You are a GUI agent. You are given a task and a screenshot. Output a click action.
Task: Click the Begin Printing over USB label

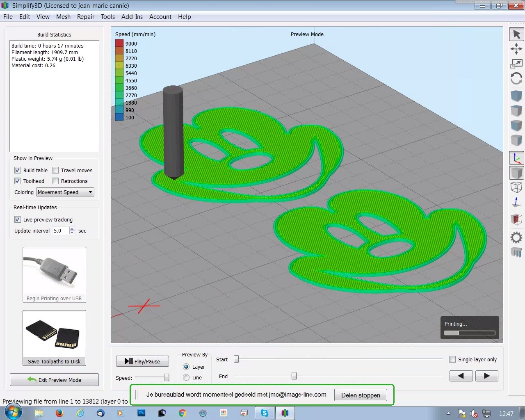pyautogui.click(x=54, y=299)
